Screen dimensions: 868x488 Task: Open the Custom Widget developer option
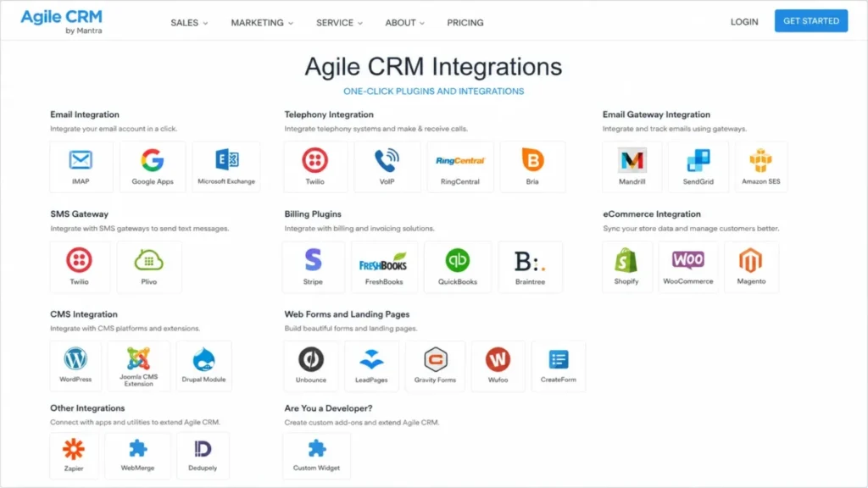pos(317,456)
